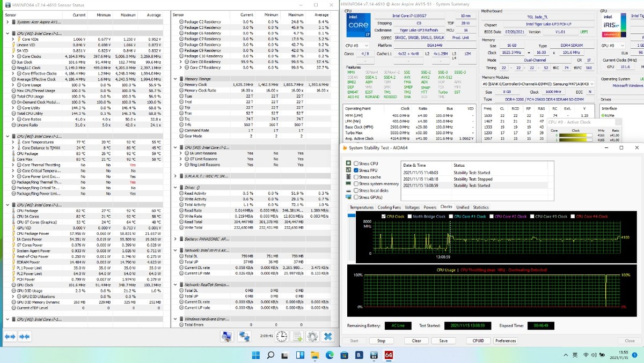Viewport: 644px width, 363px height.
Task: Click the logging sheet icon
Action: pos(297,336)
